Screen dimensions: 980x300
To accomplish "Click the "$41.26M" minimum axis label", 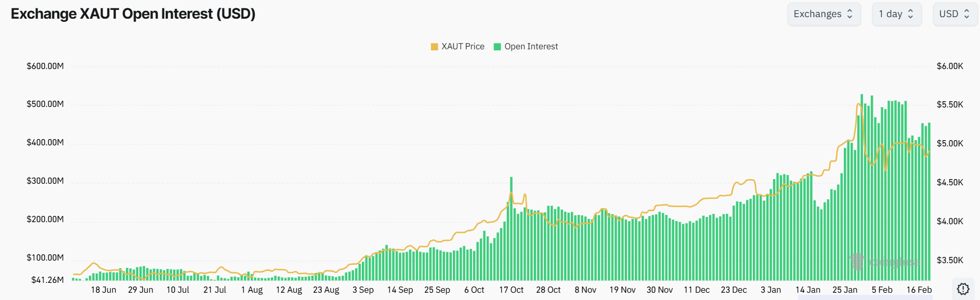I will click(47, 280).
